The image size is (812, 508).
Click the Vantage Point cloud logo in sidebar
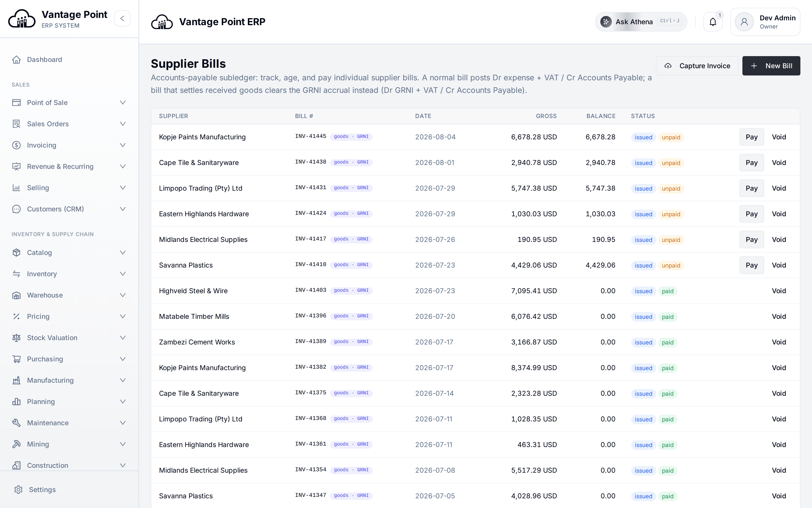tap(22, 19)
